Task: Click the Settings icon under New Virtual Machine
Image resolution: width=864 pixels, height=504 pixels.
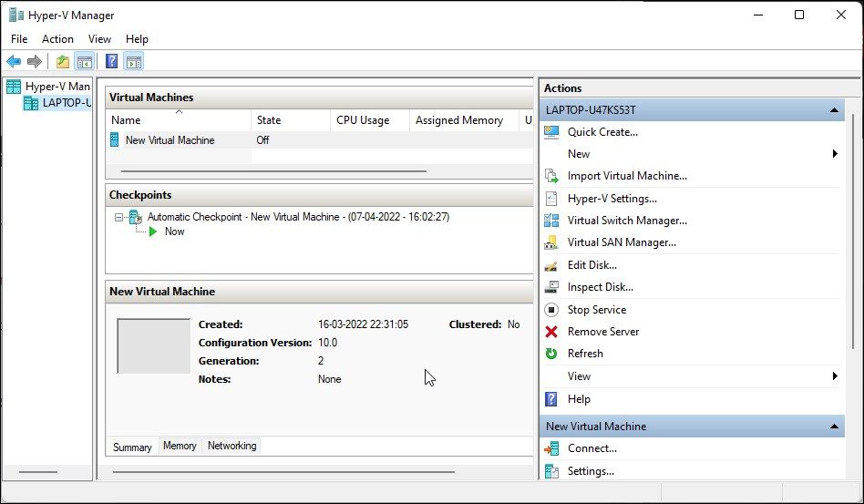Action: click(x=551, y=471)
